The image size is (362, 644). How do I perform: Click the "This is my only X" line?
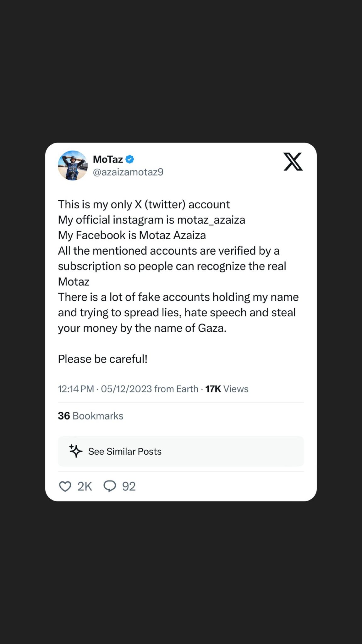tap(144, 204)
